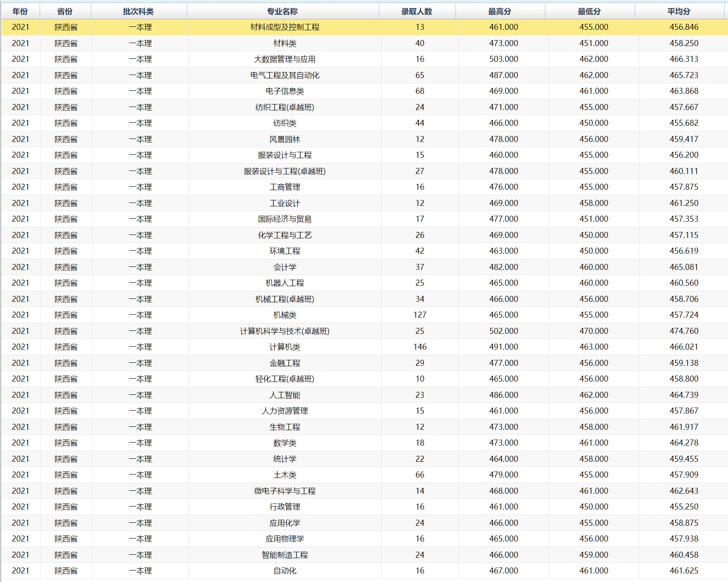Select the highlighted 材料成型及控制工程 row
This screenshot has height=582, width=728.
click(x=284, y=27)
